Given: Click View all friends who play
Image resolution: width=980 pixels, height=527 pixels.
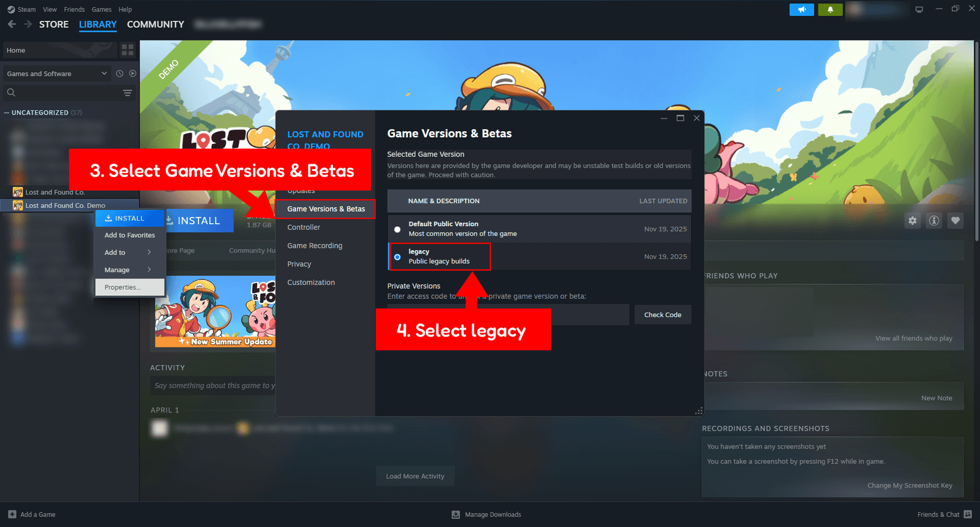Looking at the screenshot, I should (914, 338).
